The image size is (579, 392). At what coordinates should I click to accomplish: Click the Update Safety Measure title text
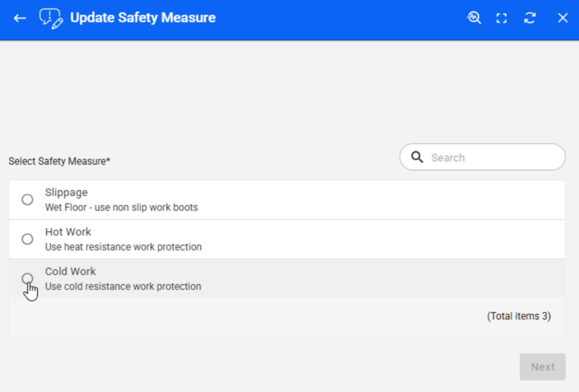pos(143,18)
